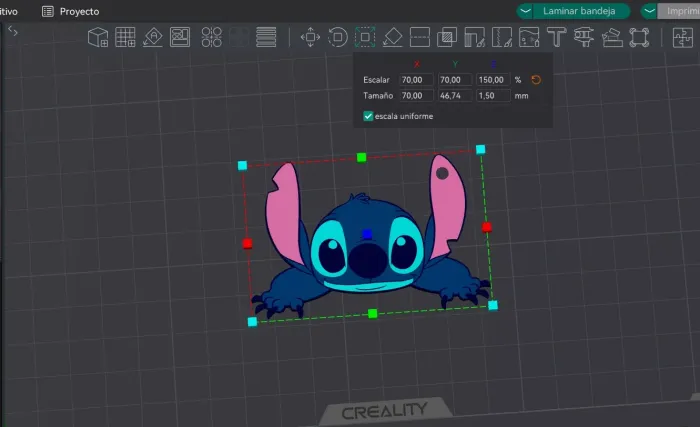Click the Imprimir button
This screenshot has width=700, height=427.
pyautogui.click(x=682, y=11)
